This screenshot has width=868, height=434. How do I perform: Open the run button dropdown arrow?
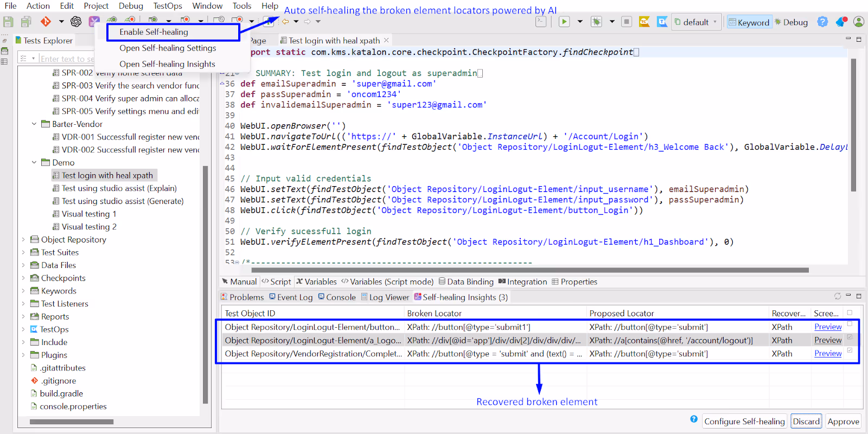580,22
